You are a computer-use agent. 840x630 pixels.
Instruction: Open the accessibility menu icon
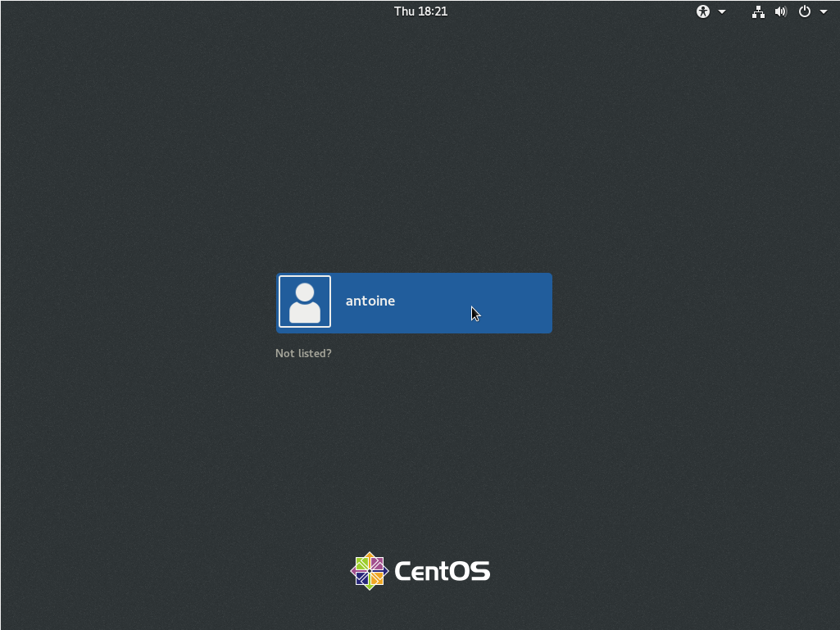[702, 11]
